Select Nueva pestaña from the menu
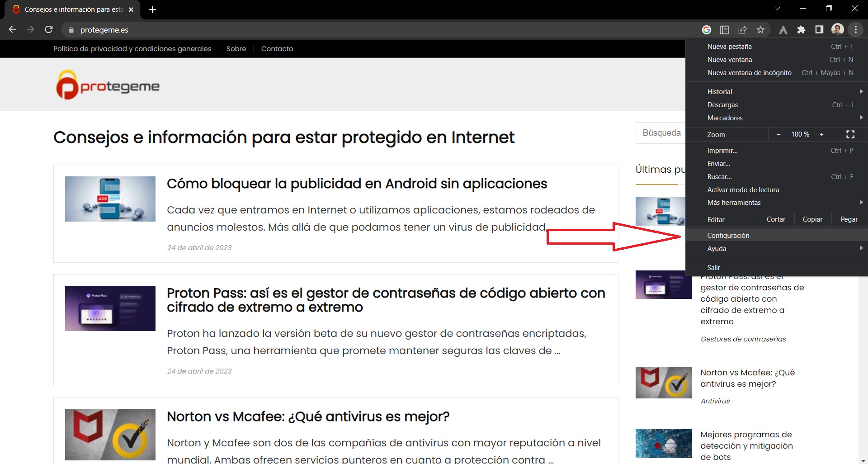This screenshot has height=464, width=868. coord(777,47)
